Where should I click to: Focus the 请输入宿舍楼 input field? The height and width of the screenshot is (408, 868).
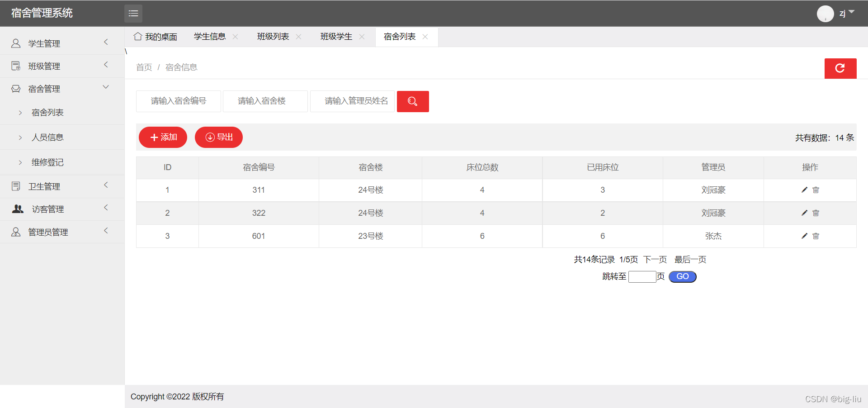point(265,101)
